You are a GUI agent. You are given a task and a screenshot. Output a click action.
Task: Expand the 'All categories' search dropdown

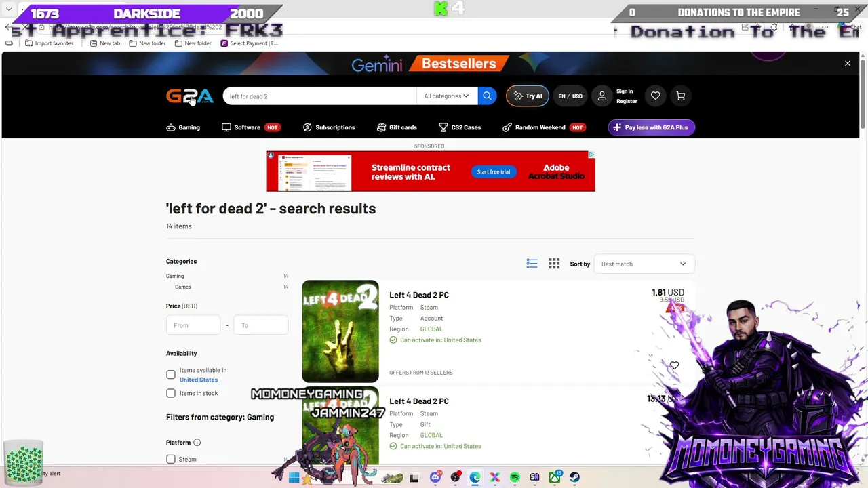click(446, 96)
